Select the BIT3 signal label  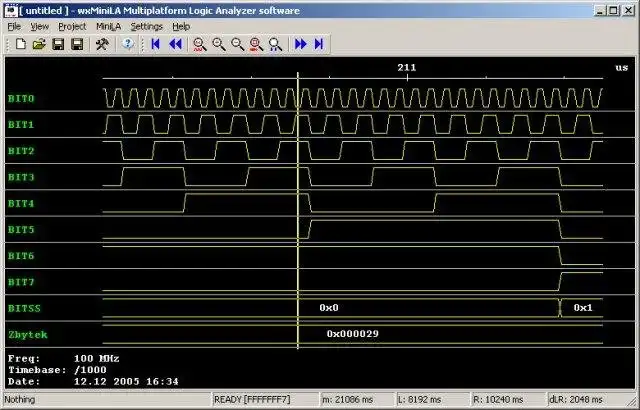[21, 177]
